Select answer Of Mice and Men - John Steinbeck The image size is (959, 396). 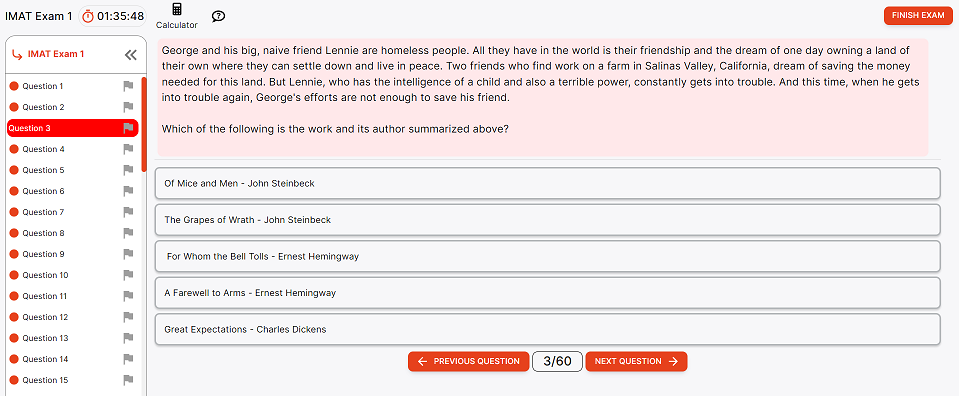pos(547,183)
